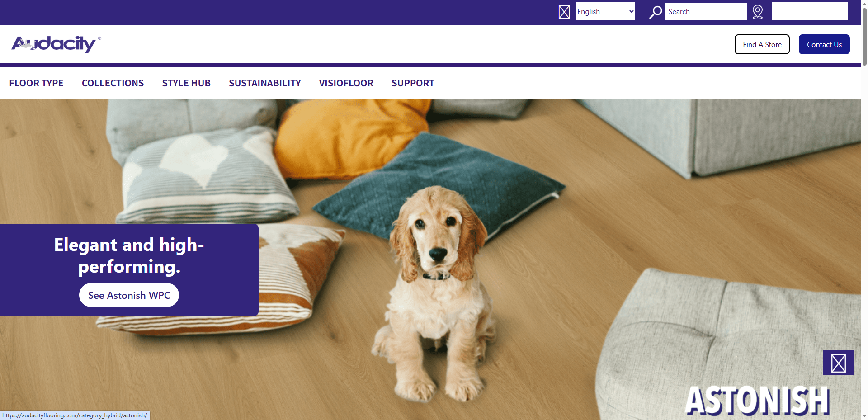Click the ASTONISH hero logo text
This screenshot has width=868, height=420.
point(758,401)
